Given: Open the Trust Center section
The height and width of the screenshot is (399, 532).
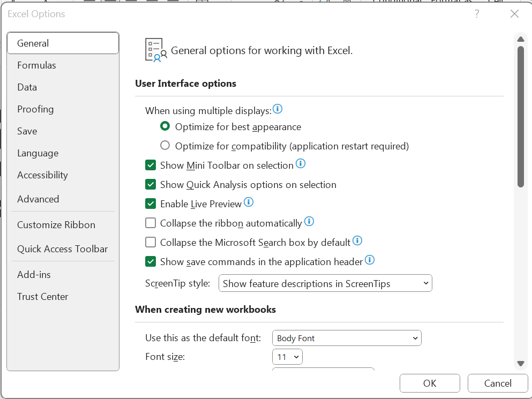Looking at the screenshot, I should click(42, 296).
